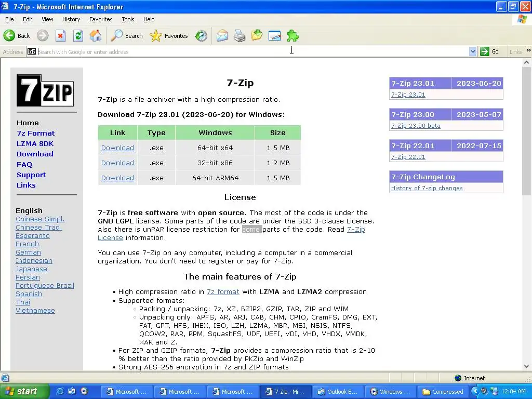Click the address bar input field
The height and width of the screenshot is (399, 532).
tap(253, 51)
